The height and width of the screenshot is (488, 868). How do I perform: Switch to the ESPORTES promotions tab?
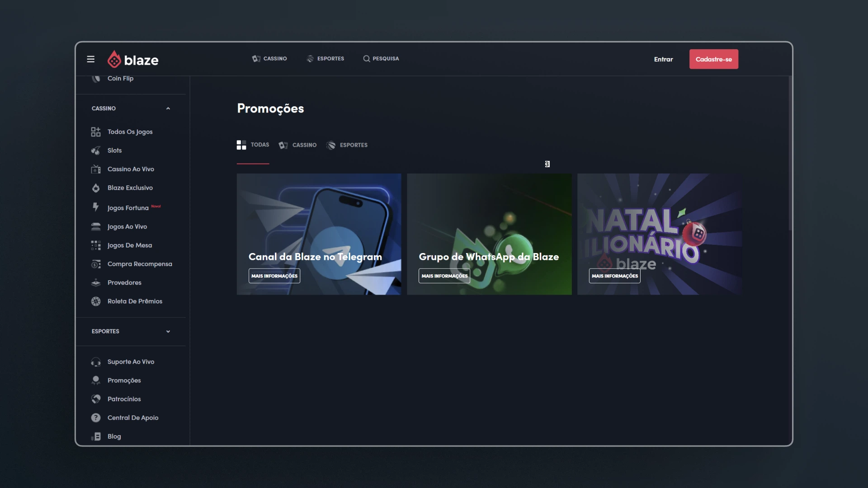pos(347,145)
